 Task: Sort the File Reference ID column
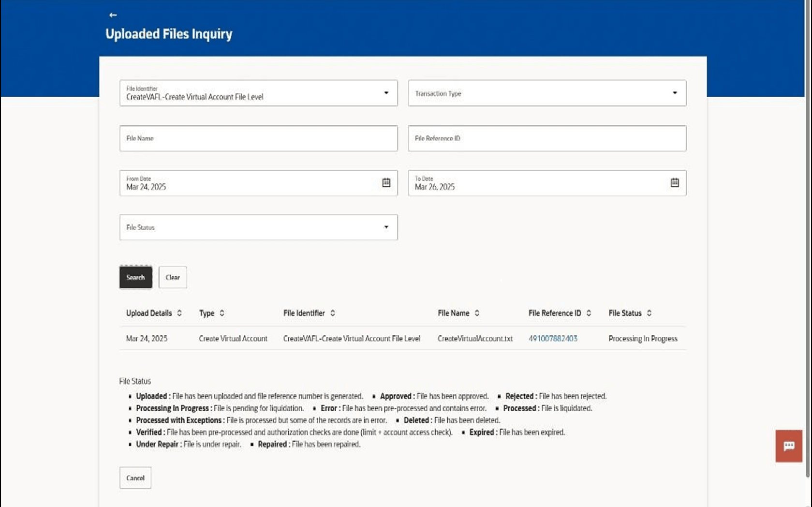coord(589,313)
